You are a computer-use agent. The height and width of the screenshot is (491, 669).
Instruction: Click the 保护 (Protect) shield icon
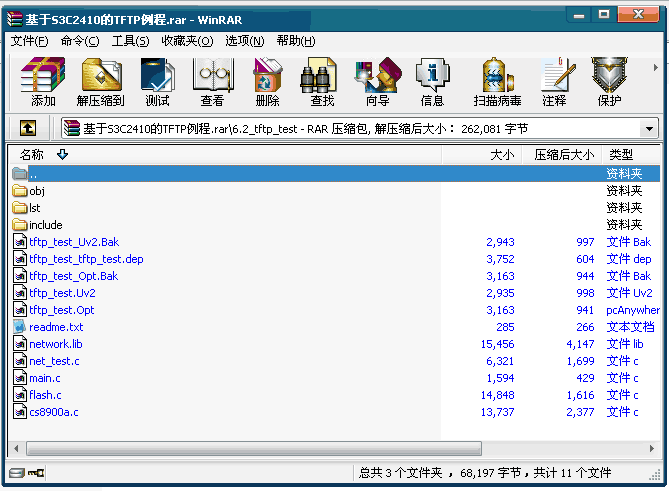609,75
